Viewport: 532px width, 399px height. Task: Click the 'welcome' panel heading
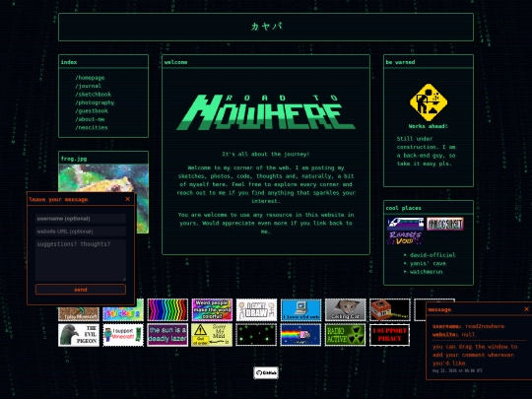click(x=175, y=62)
